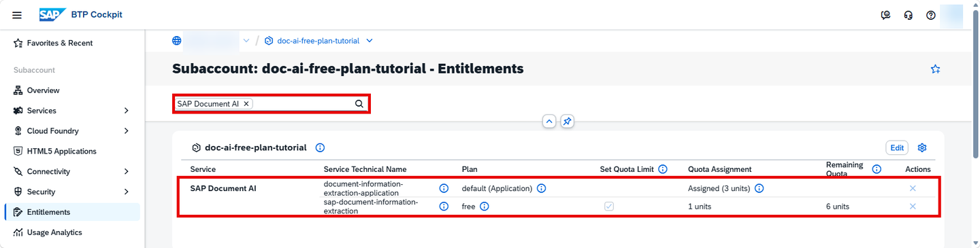Open info icon beside Assigned (3 units)
Screen dimensions: 980x248
click(759, 188)
